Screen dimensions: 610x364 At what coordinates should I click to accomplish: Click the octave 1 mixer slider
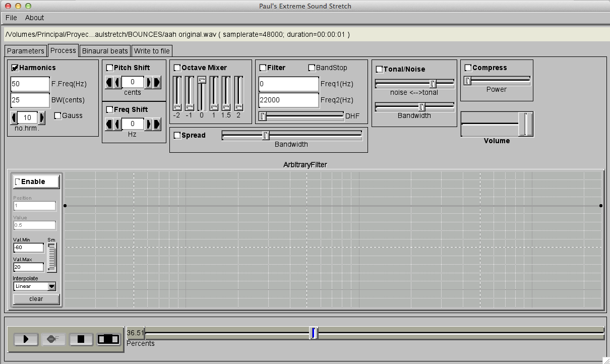[x=214, y=93]
